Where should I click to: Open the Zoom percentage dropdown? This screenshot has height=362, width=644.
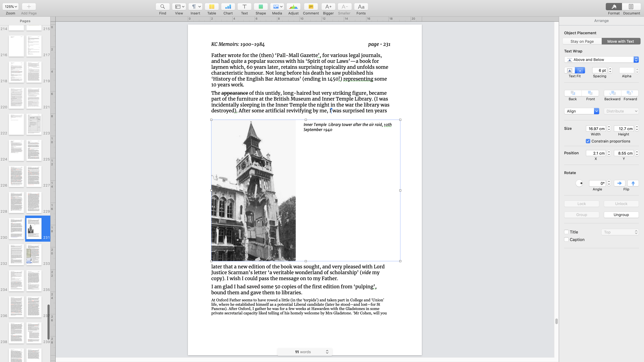pyautogui.click(x=11, y=7)
